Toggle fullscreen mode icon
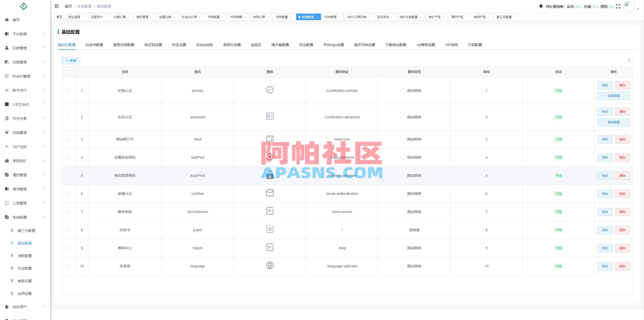This screenshot has height=320, width=644. point(618,6)
